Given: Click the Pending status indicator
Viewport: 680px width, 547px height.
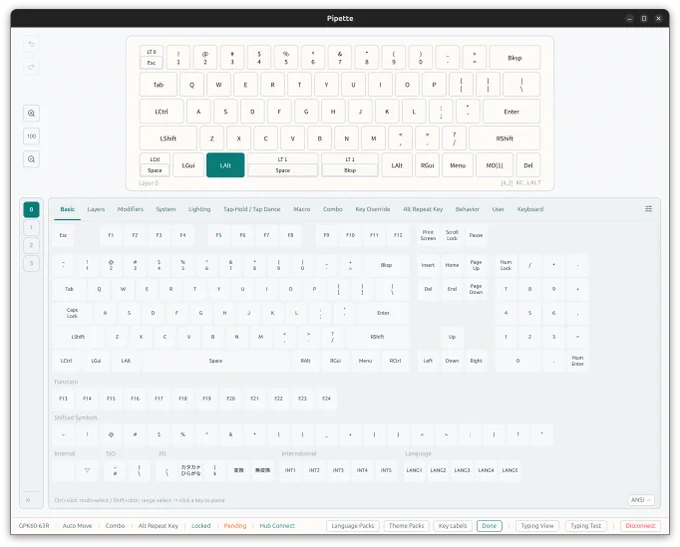Looking at the screenshot, I should pyautogui.click(x=235, y=526).
